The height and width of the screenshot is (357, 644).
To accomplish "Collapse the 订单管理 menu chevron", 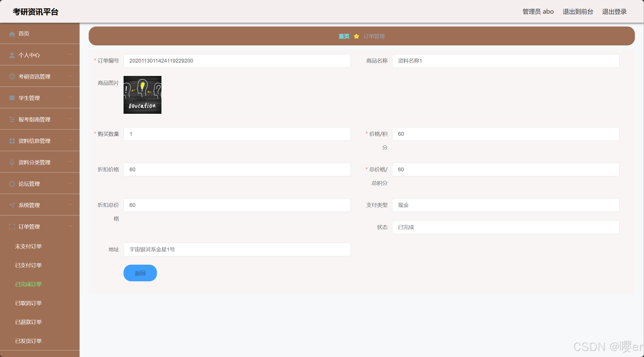I will click(x=70, y=226).
